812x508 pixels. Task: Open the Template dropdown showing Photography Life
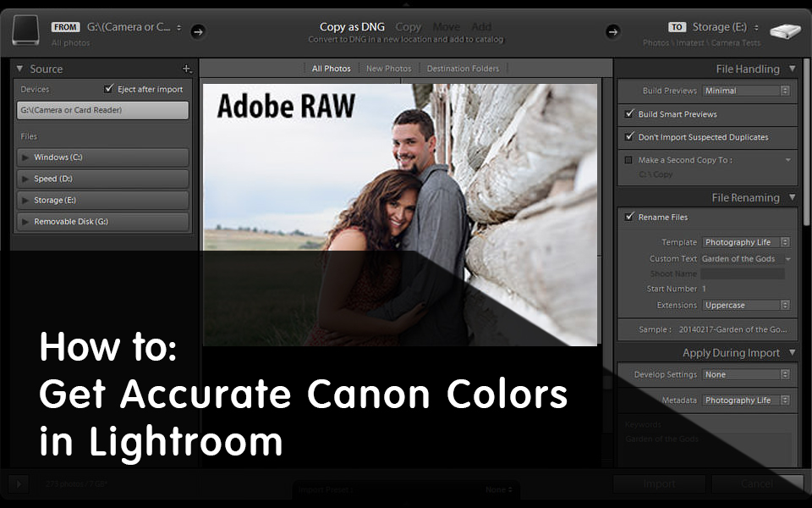click(x=746, y=241)
